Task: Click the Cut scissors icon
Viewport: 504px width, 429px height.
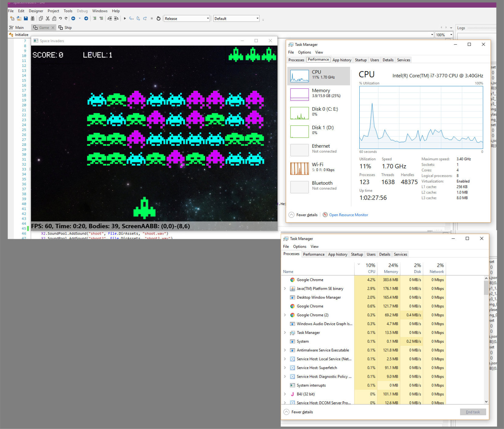Action: 48,19
